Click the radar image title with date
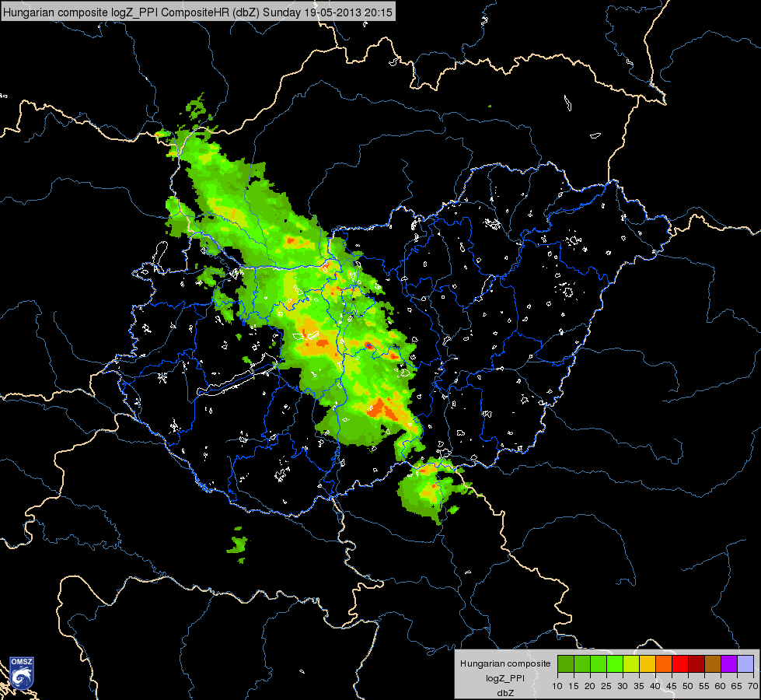Screen dimensions: 761x700 pyautogui.click(x=198, y=12)
